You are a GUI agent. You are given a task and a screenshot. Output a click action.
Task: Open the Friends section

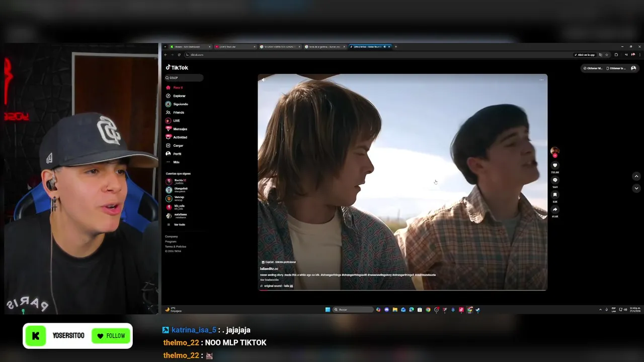(175, 112)
